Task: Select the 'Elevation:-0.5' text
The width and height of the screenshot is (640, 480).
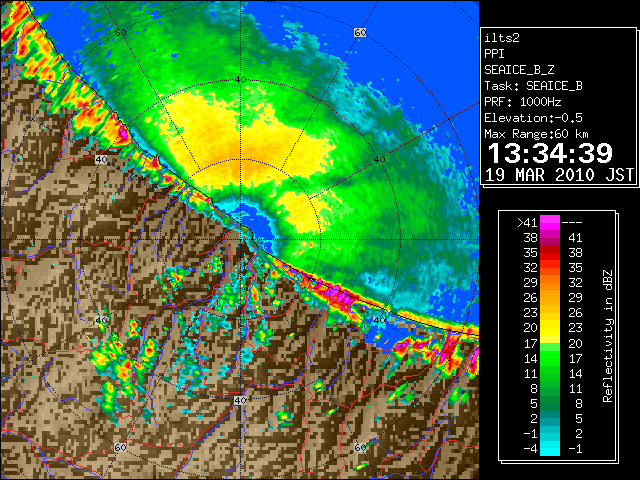Action: coord(533,118)
